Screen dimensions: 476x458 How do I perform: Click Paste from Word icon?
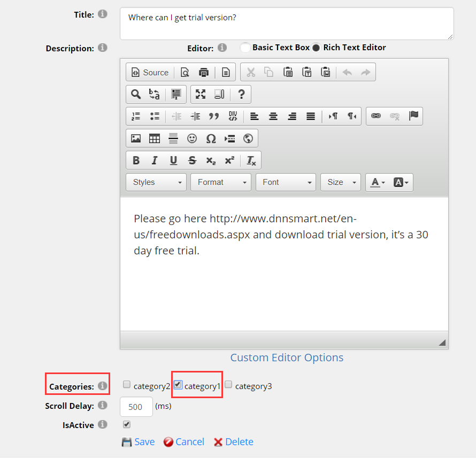tap(325, 72)
